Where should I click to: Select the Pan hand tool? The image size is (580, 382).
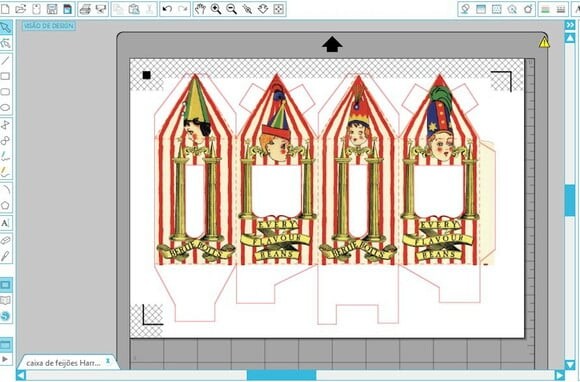(x=200, y=9)
